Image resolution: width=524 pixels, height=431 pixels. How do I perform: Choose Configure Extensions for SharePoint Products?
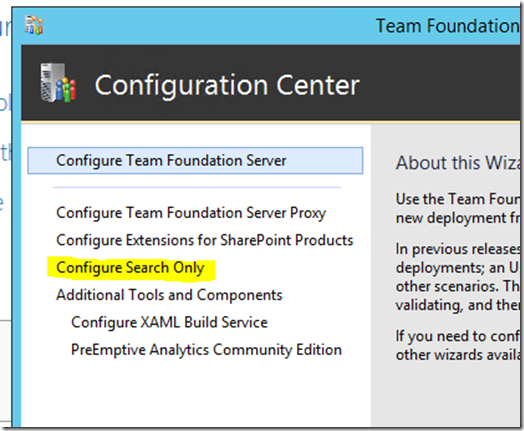(x=205, y=241)
